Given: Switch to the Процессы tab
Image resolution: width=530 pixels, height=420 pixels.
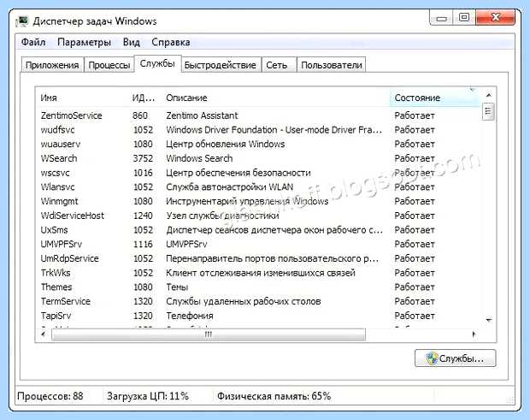Looking at the screenshot, I should click(109, 65).
